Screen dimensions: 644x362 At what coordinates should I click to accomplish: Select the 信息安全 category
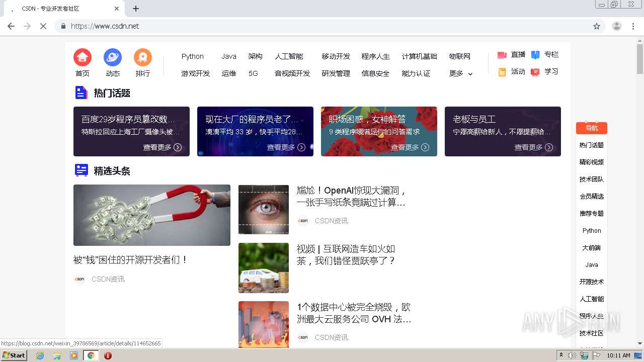coord(376,73)
